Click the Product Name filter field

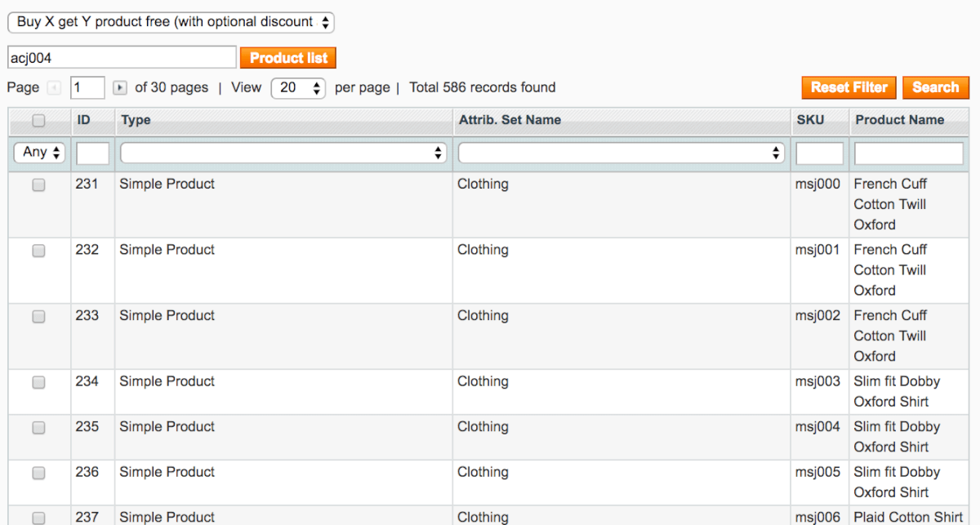[908, 153]
